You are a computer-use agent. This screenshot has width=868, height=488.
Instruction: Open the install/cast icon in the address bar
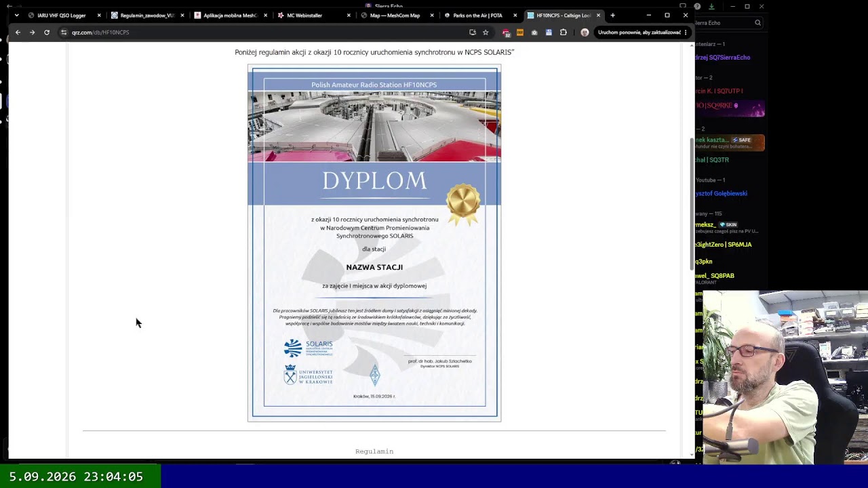pos(473,33)
